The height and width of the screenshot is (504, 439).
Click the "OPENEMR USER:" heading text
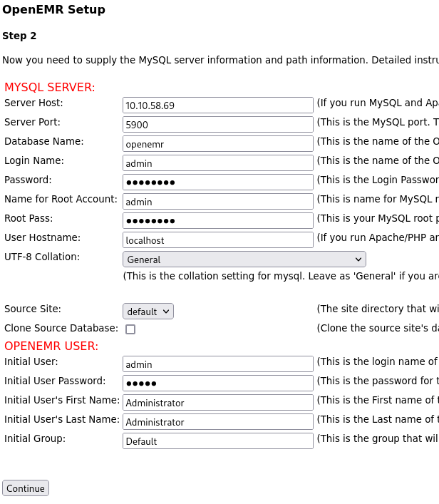coord(51,346)
